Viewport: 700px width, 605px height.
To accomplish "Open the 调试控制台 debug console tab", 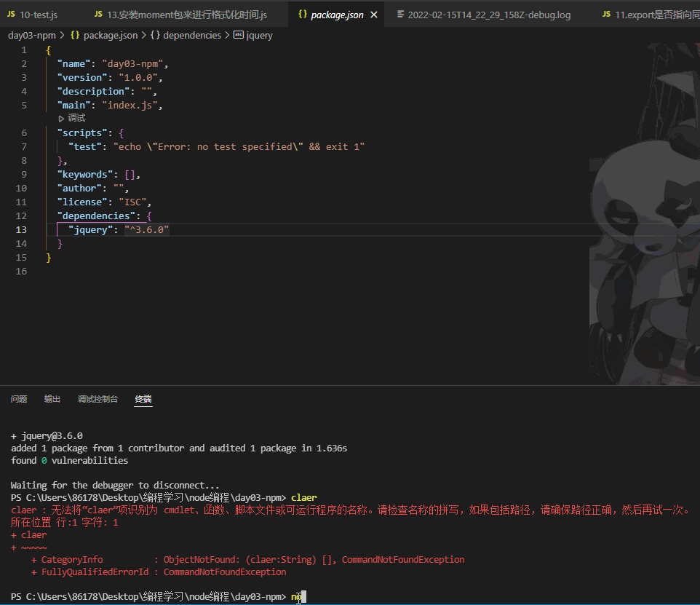I will 98,399.
